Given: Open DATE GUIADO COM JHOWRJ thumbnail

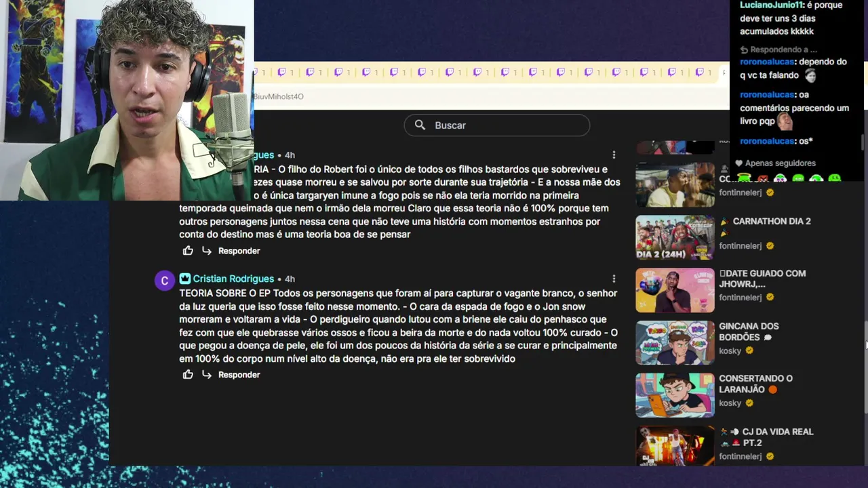Looking at the screenshot, I should pyautogui.click(x=675, y=290).
